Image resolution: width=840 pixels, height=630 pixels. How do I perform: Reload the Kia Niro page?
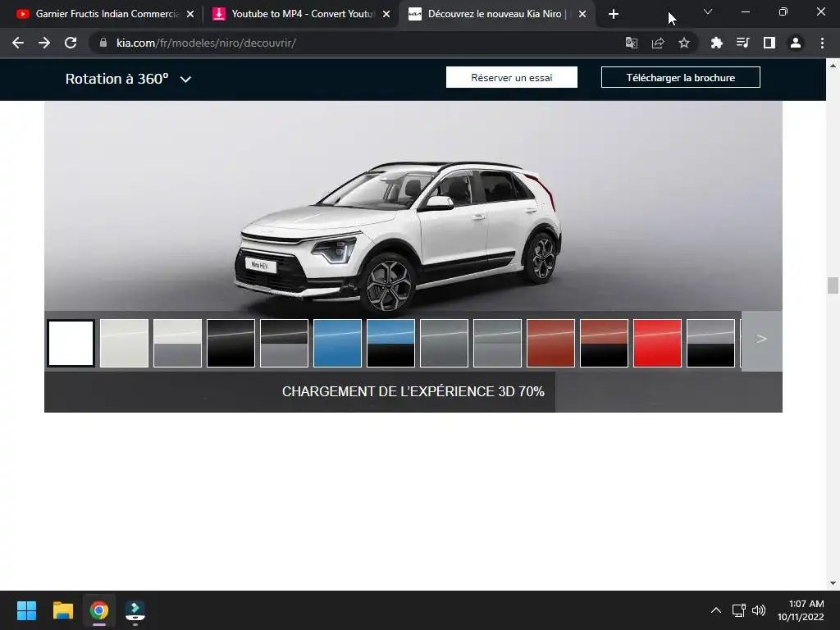(x=71, y=43)
